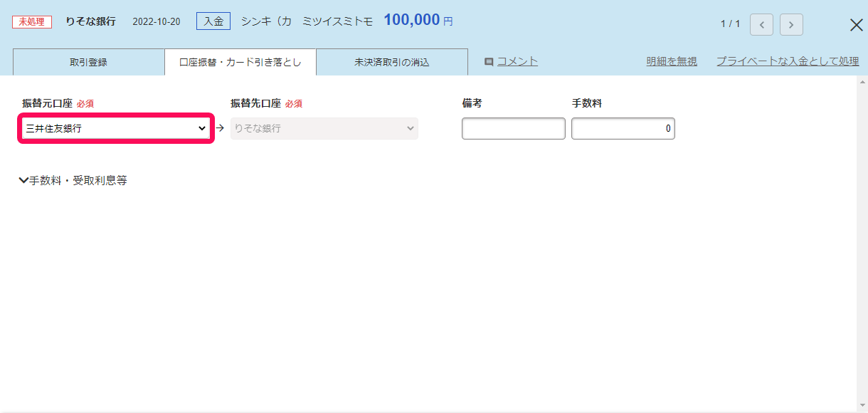Click the description シンキ（カ ミツイスミトモ

coord(307,21)
